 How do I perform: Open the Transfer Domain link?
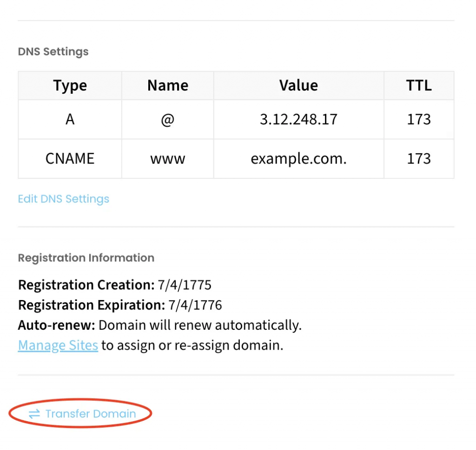pyautogui.click(x=90, y=414)
